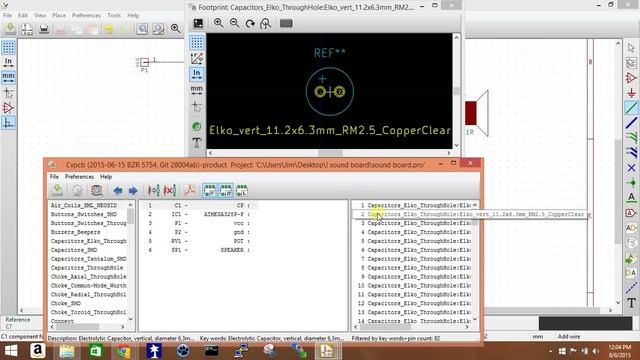Toggle cursor shape in Footprint viewer

pos(197,107)
